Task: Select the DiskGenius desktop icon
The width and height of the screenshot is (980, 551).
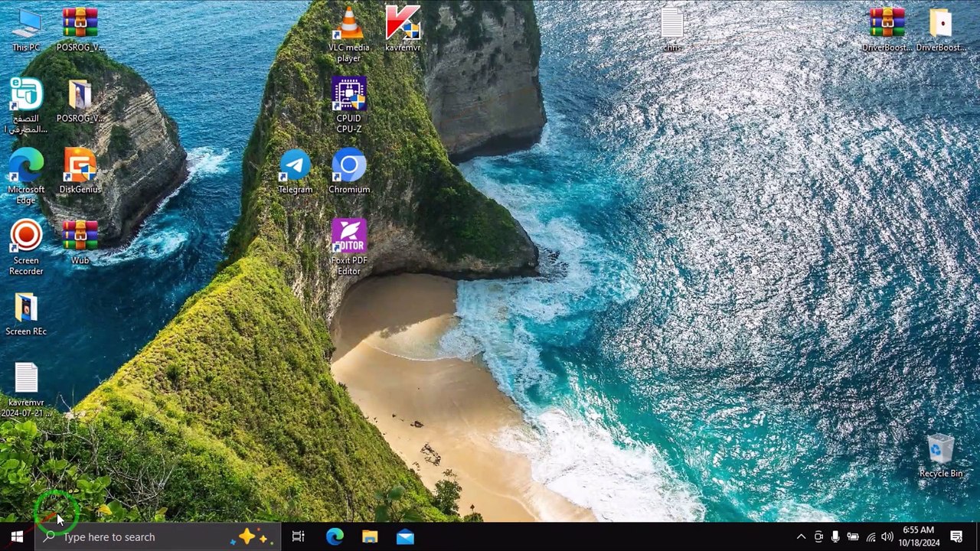Action: pyautogui.click(x=80, y=171)
